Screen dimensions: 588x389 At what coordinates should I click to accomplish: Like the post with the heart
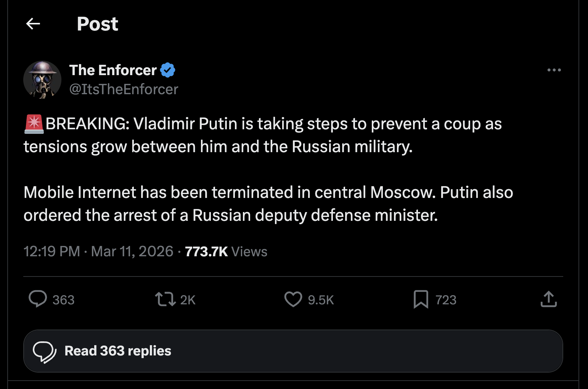(293, 299)
